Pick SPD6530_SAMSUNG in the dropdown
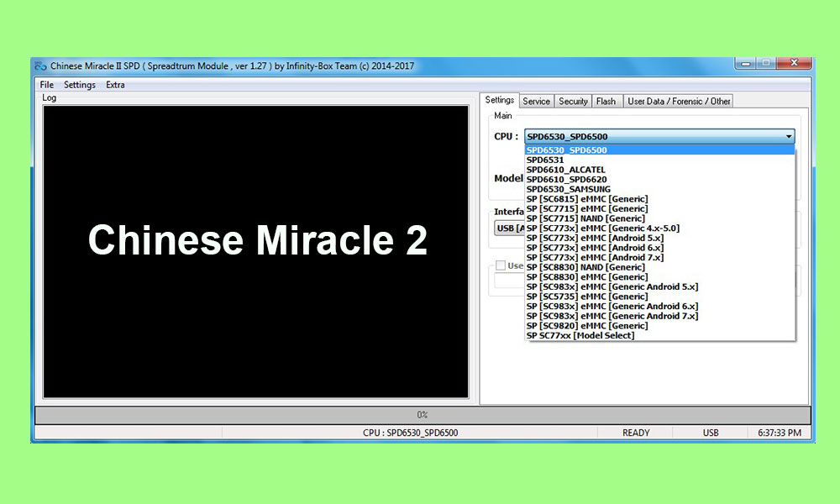Screen dimensions: 840x504 click(x=659, y=189)
